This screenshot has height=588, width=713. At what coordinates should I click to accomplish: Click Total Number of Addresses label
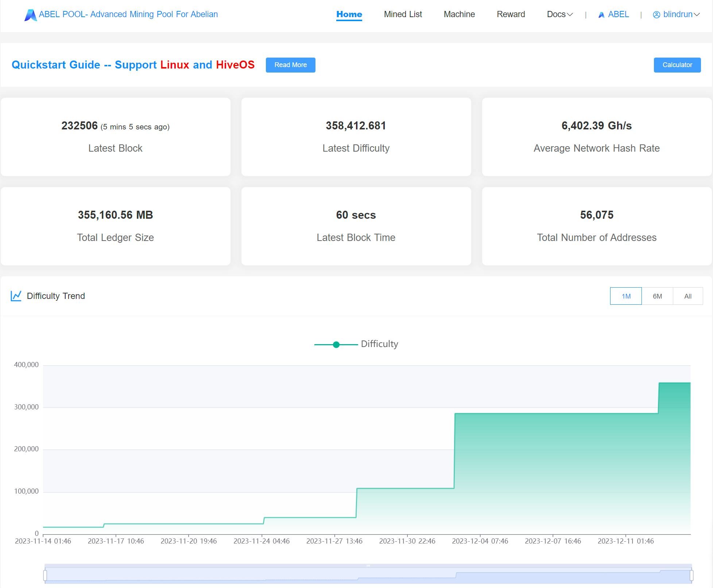tap(597, 238)
